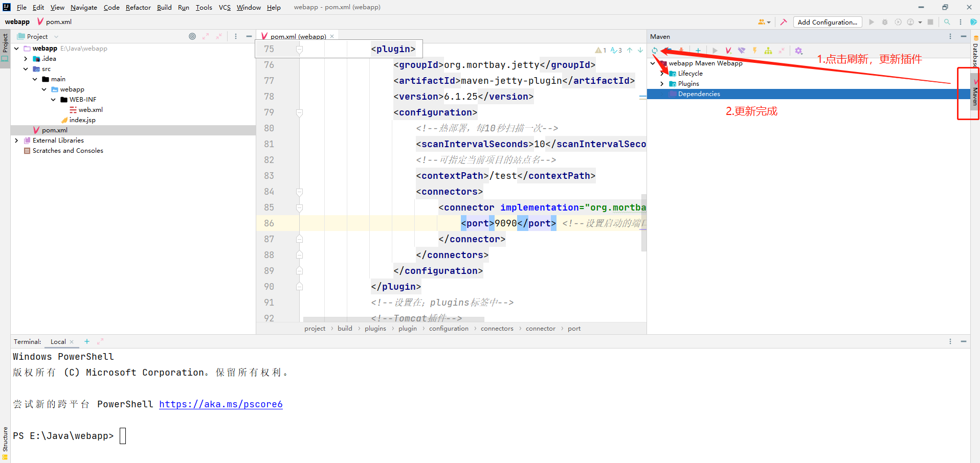Jump to next highlighted error arrow
Screen dimensions: 980x463
[x=640, y=50]
